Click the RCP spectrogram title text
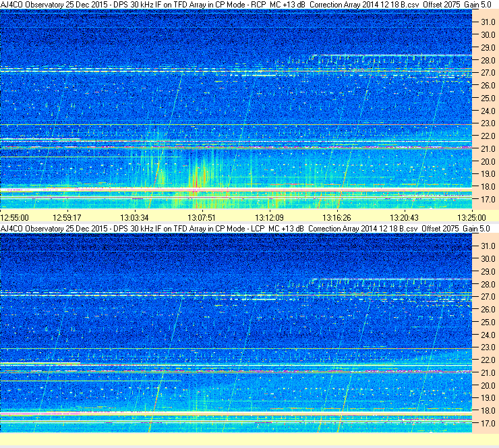This screenshot has width=499, height=448. pos(245,5)
